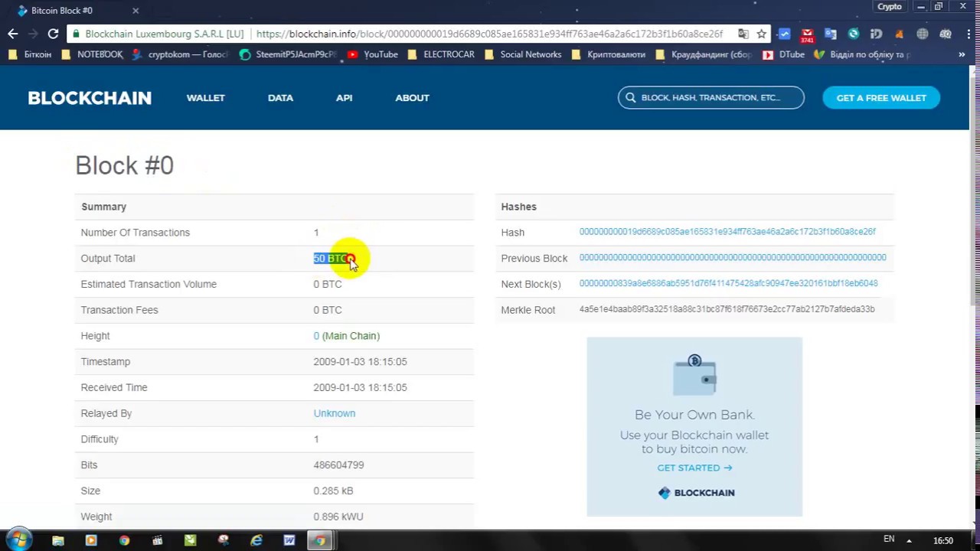Image resolution: width=980 pixels, height=551 pixels.
Task: Go back using browser back arrow
Action: [x=13, y=34]
